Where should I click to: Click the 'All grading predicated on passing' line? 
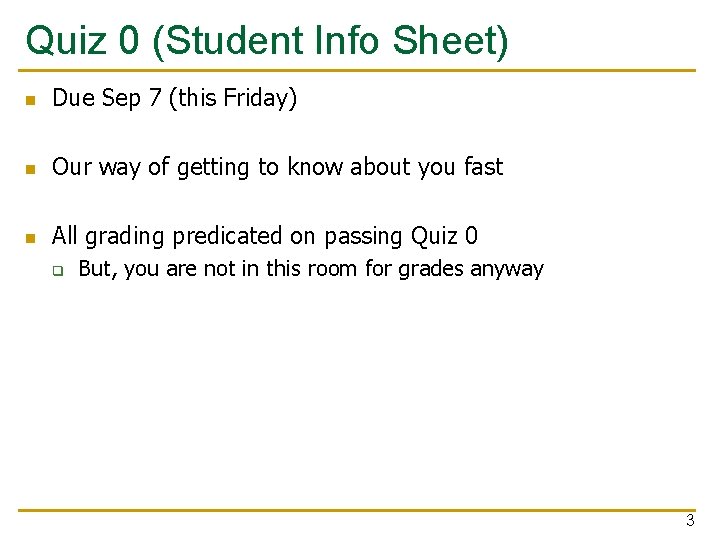pos(264,236)
